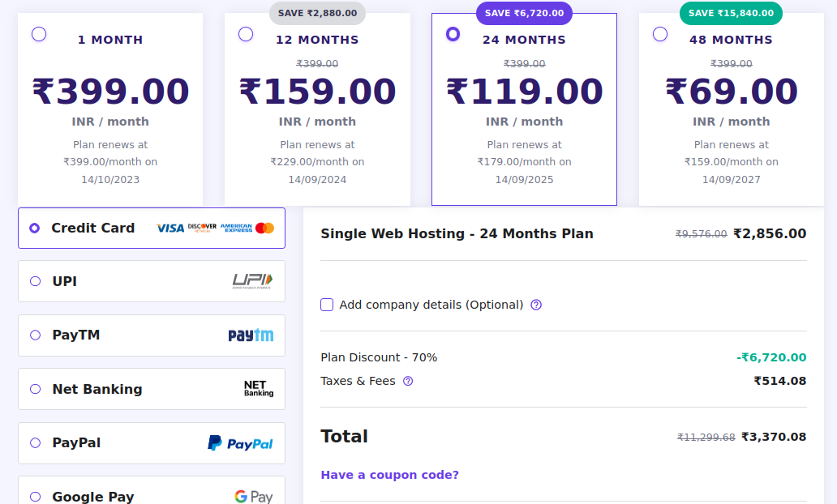Viewport: 837px width, 504px height.
Task: Open the "Have a coupon code?" link
Action: [x=389, y=475]
